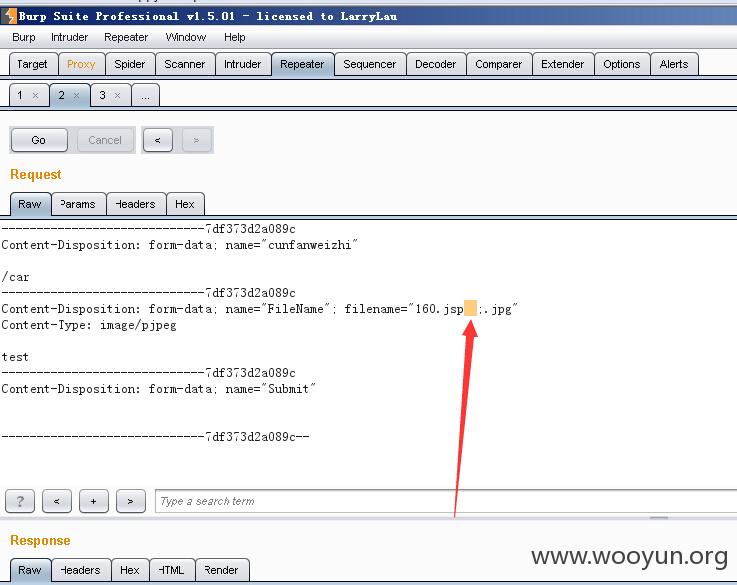Switch to the Sequencer tab
This screenshot has width=737, height=585.
click(369, 64)
